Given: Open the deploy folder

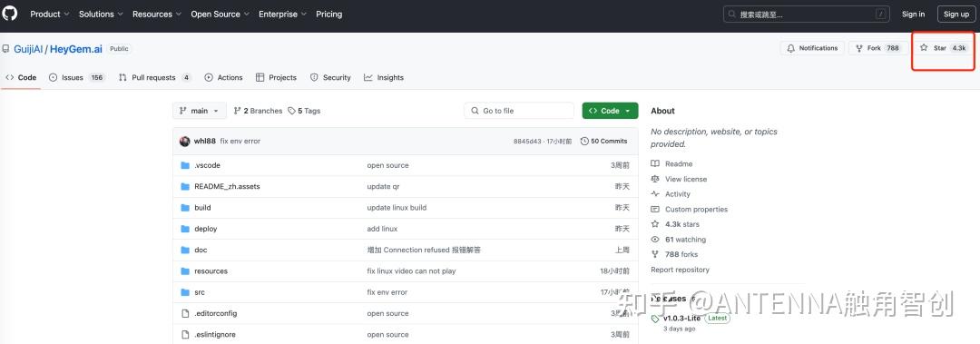Looking at the screenshot, I should point(206,229).
